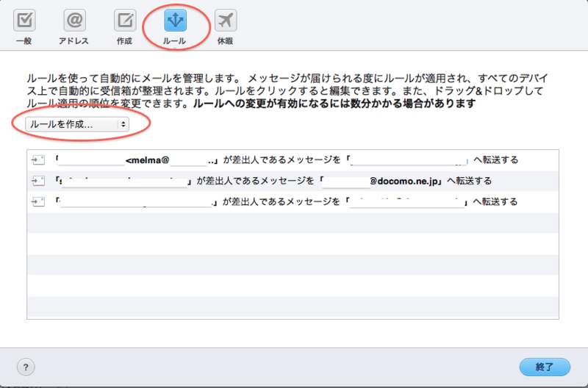Open the General (一般) preferences icon
Viewport: 588px width, 388px height.
(25, 20)
